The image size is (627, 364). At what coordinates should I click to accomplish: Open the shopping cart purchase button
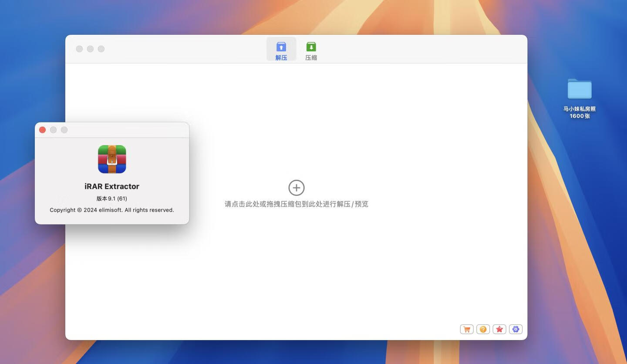point(466,329)
